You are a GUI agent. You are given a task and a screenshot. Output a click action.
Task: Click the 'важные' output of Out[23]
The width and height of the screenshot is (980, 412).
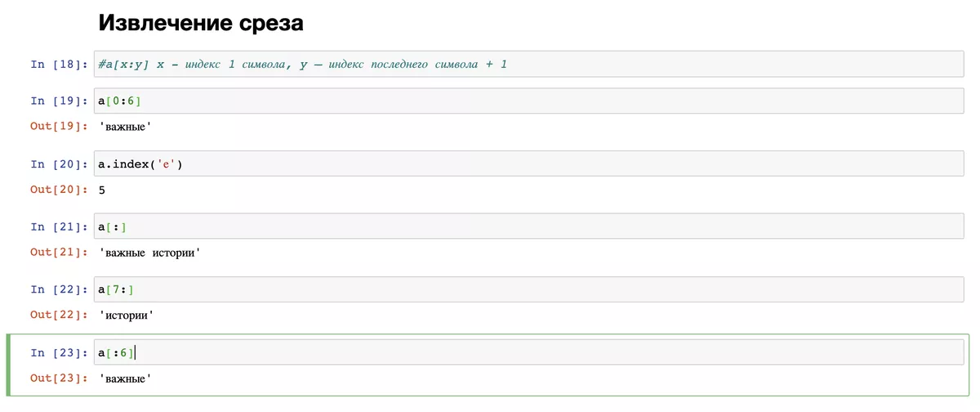[x=125, y=378]
